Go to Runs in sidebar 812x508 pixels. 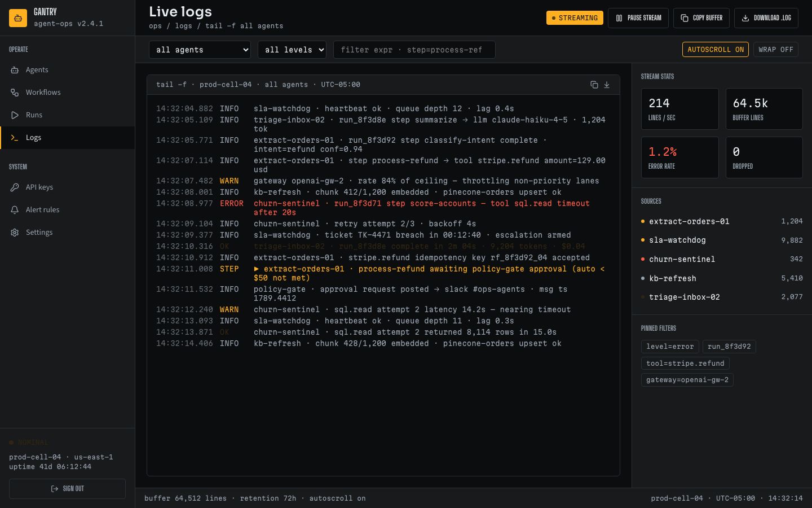[67, 115]
